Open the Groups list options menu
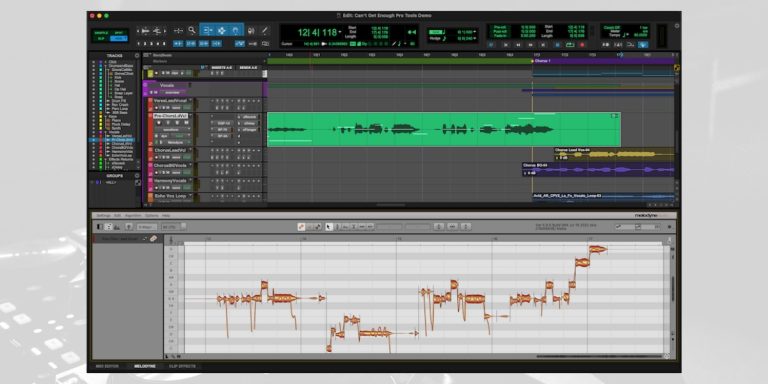The height and width of the screenshot is (384, 768). pyautogui.click(x=137, y=175)
